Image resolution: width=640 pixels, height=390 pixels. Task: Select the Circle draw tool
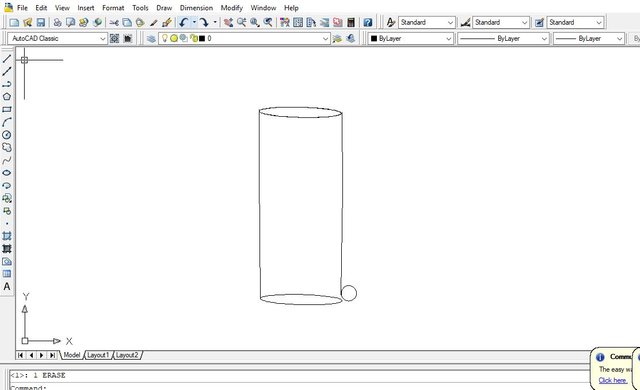tap(7, 135)
